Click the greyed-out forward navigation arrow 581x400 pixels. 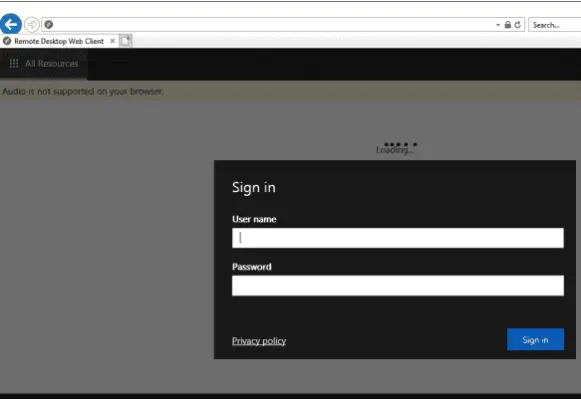click(x=32, y=25)
